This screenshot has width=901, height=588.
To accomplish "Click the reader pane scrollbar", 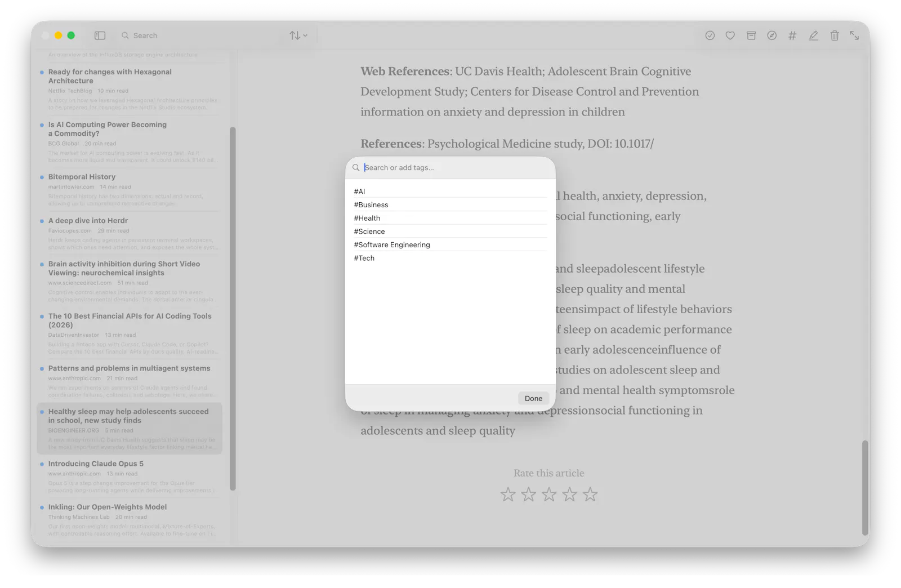I will pos(865,488).
